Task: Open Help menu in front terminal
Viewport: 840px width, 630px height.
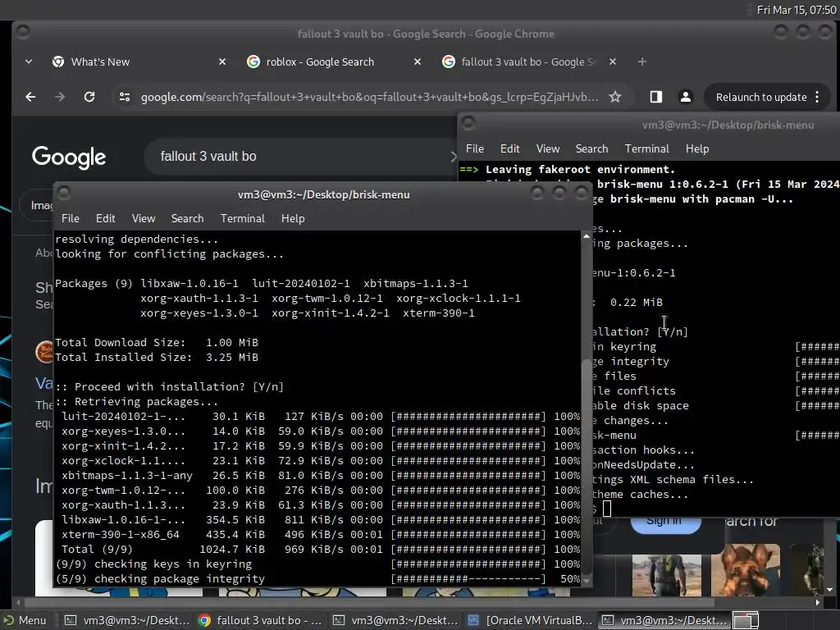Action: pyautogui.click(x=293, y=218)
